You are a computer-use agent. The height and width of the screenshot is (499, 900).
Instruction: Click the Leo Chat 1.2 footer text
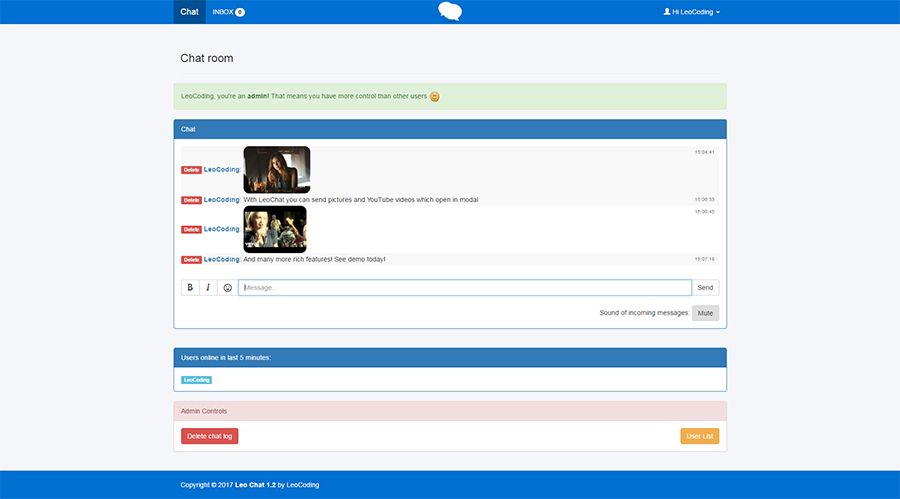[x=255, y=485]
